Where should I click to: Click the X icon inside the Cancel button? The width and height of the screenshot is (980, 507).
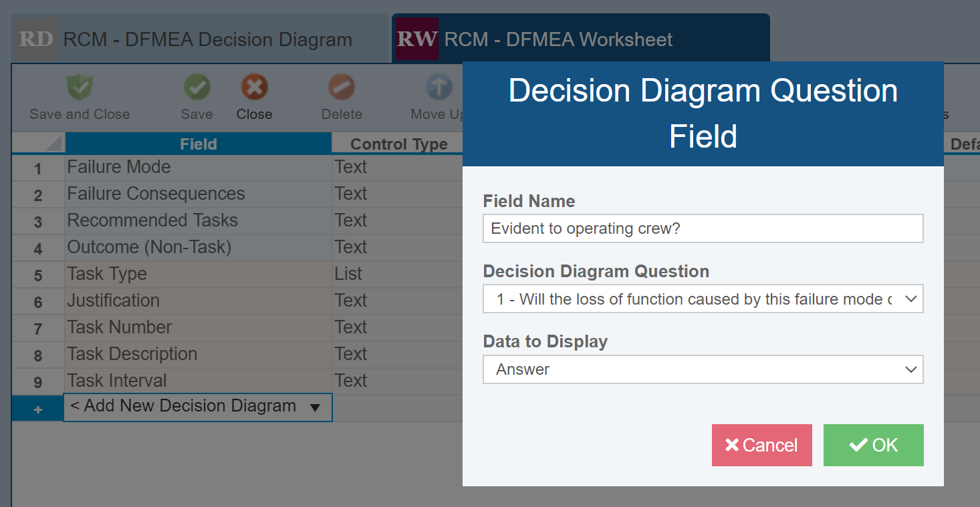[x=733, y=445]
